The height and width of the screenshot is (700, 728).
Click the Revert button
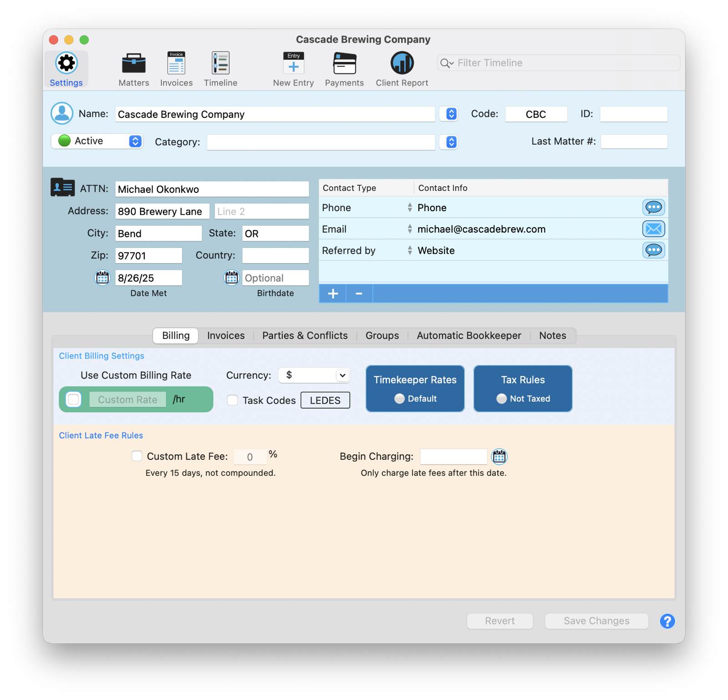500,621
